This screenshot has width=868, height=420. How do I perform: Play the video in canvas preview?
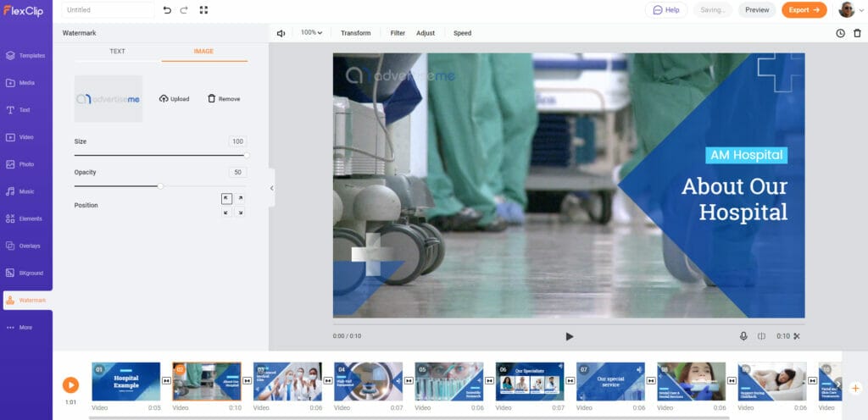pos(569,336)
